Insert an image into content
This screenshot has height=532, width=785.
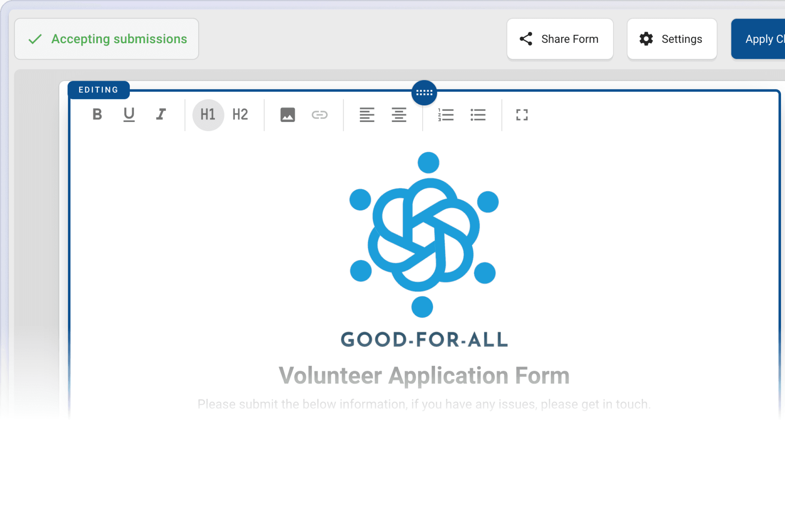[287, 115]
